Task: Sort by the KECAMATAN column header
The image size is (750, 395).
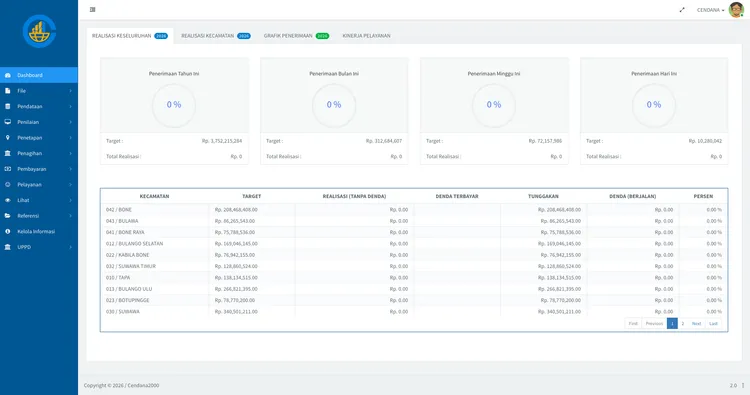Action: [154, 196]
